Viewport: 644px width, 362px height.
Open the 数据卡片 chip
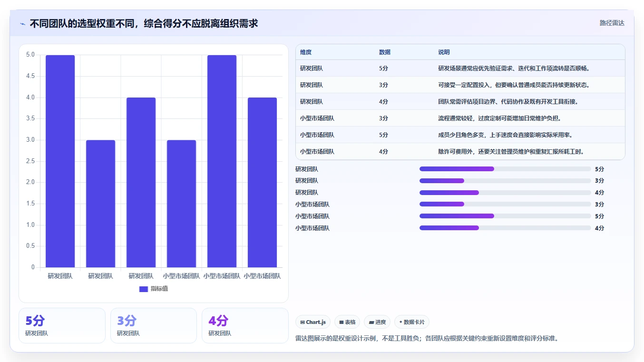[x=412, y=322]
